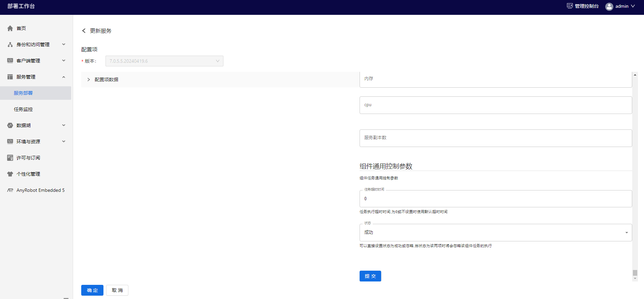
Task: Open the admin account dropdown arrow
Action: (633, 6)
